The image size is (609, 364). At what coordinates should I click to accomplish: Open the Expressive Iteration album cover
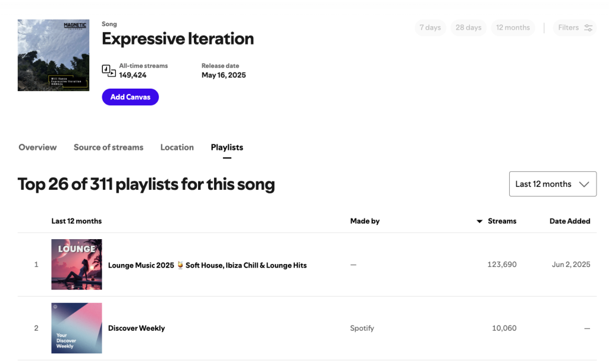tap(54, 55)
